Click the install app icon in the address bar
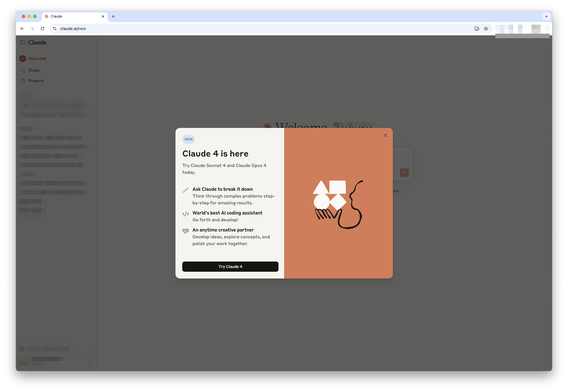Viewport: 568px width, 392px height. click(477, 29)
